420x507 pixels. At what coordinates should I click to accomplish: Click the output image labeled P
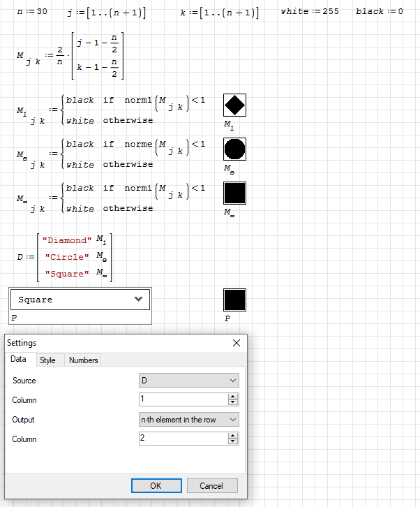coord(235,300)
